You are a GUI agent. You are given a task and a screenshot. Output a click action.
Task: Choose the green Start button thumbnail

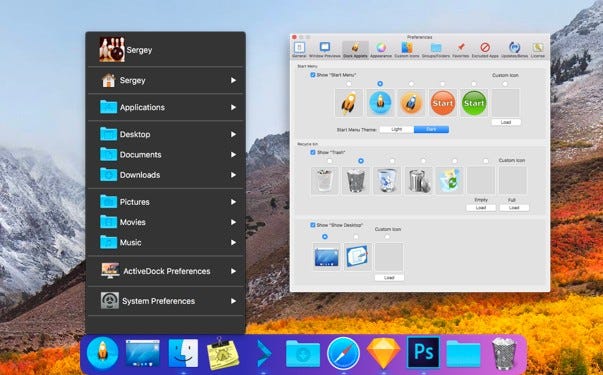click(474, 103)
